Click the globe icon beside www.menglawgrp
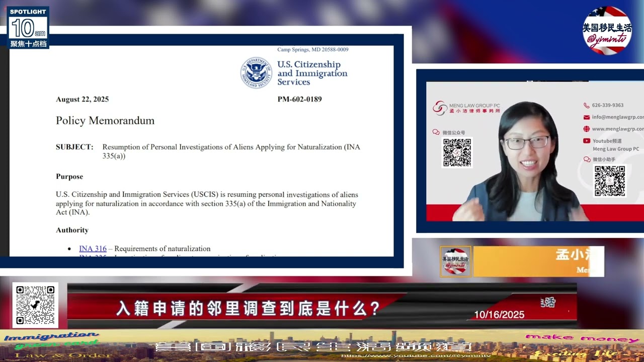 586,129
